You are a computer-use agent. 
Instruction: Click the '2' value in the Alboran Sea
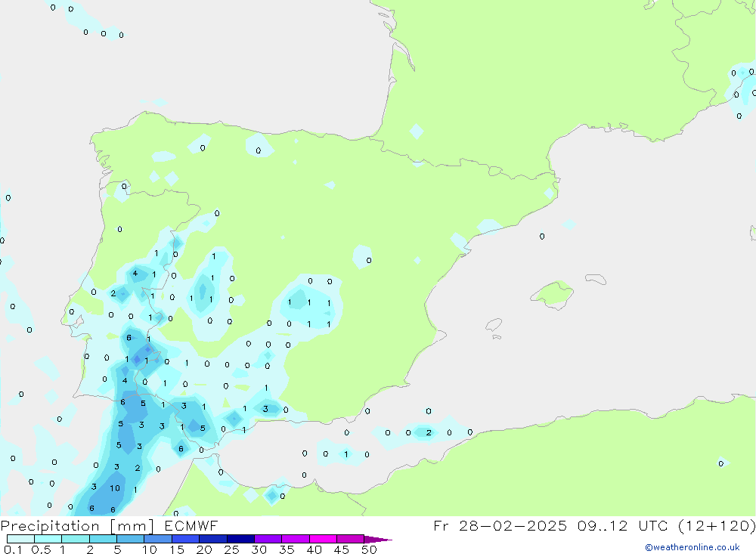click(x=429, y=432)
